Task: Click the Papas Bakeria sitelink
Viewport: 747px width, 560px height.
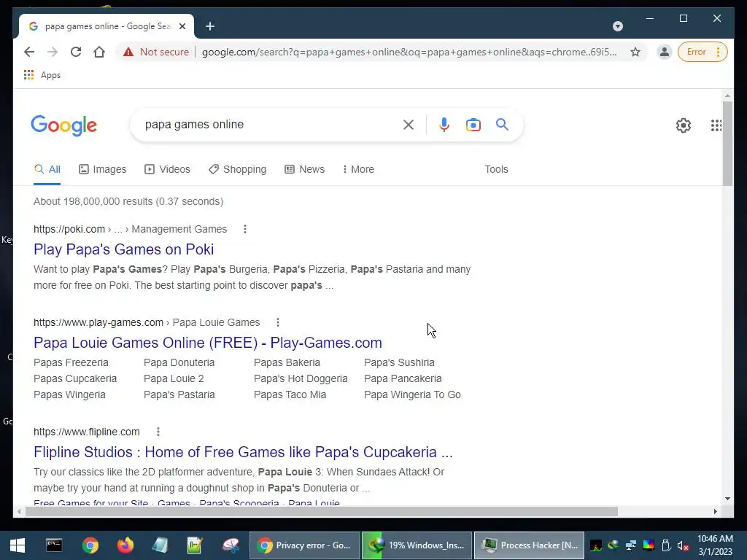Action: click(x=287, y=362)
